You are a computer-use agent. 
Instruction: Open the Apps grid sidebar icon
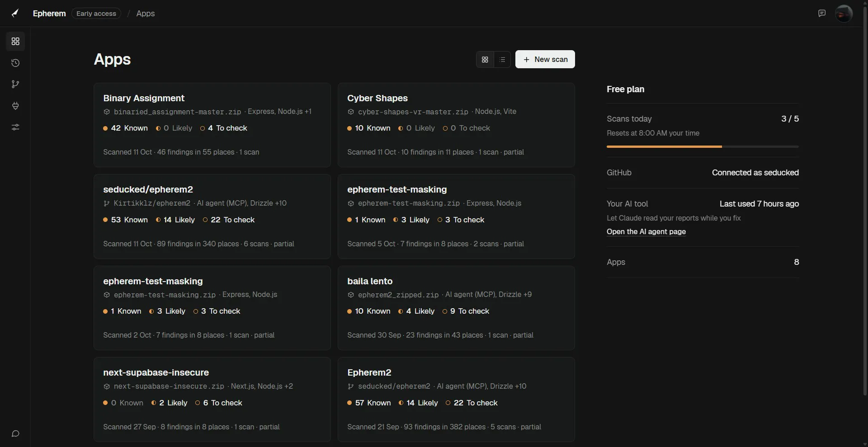(15, 42)
